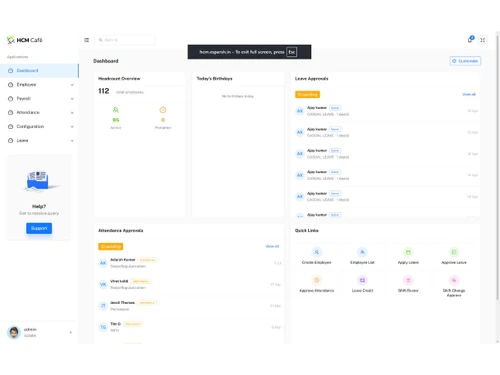500x375 pixels.
Task: Open the admin account arrow
Action: click(70, 332)
